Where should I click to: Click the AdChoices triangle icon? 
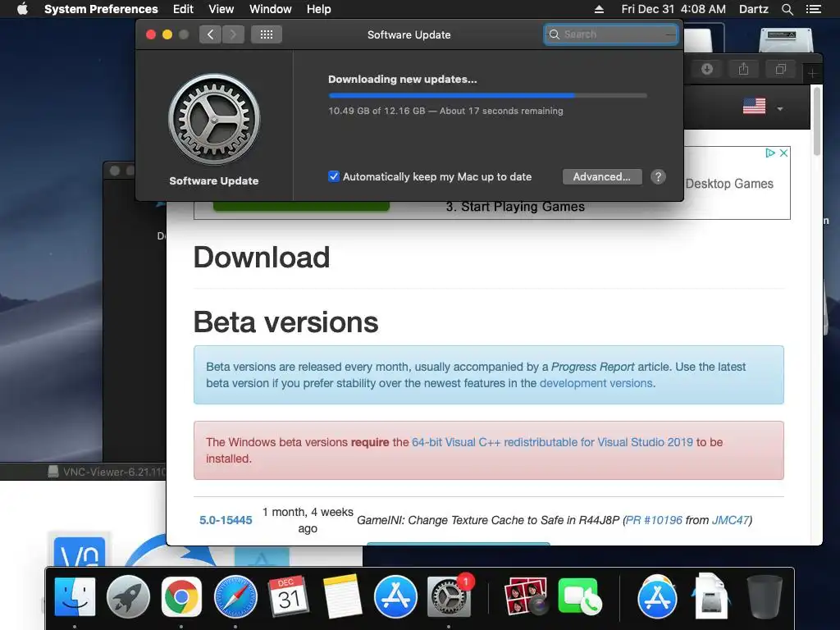769,153
